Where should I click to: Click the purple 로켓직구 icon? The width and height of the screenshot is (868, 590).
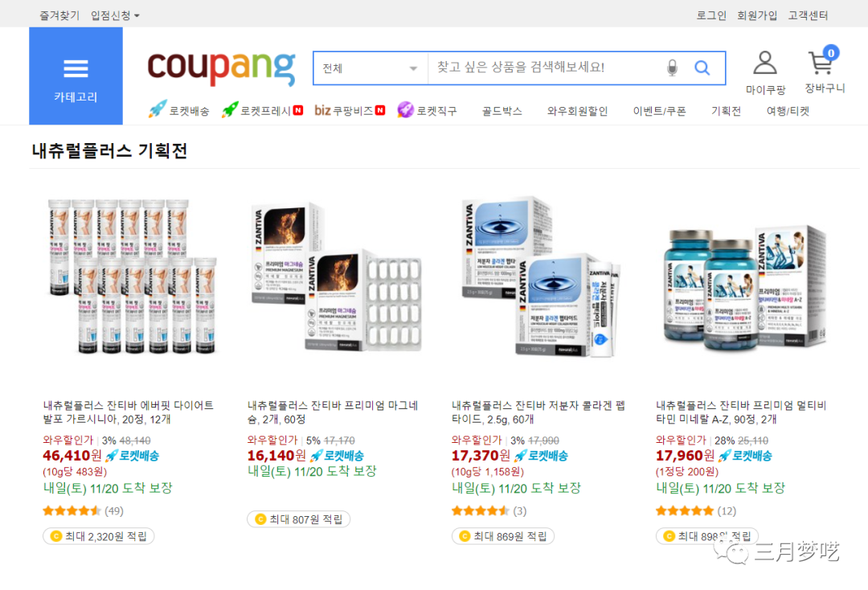(405, 109)
